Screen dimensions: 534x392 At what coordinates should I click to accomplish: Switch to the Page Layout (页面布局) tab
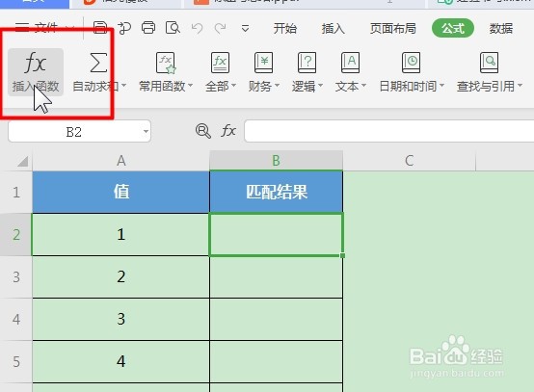click(x=393, y=28)
